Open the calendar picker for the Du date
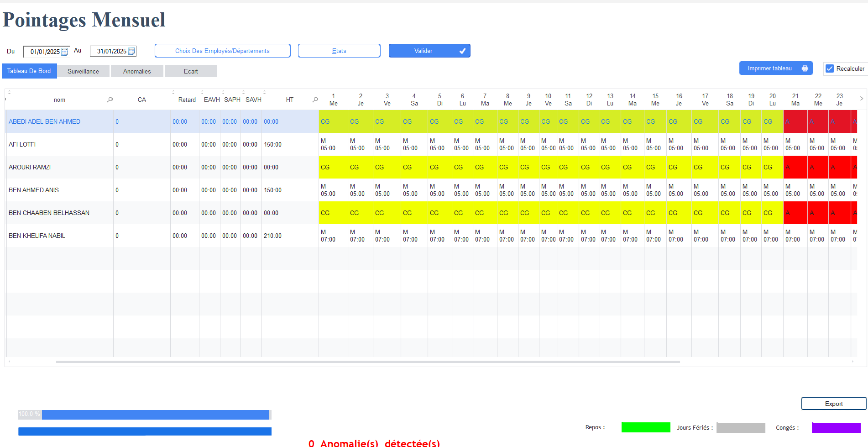The height and width of the screenshot is (447, 868). [65, 52]
